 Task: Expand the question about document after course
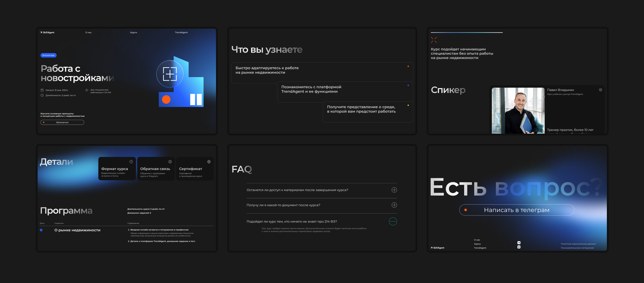tap(394, 205)
